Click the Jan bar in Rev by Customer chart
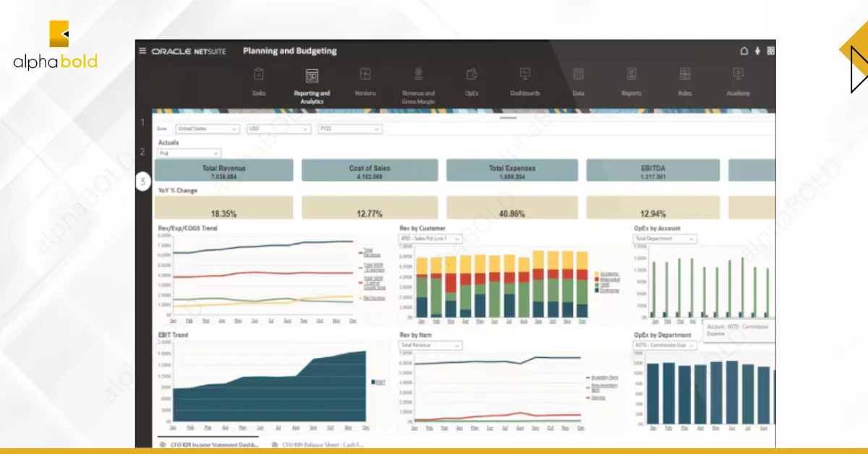 pos(422,288)
